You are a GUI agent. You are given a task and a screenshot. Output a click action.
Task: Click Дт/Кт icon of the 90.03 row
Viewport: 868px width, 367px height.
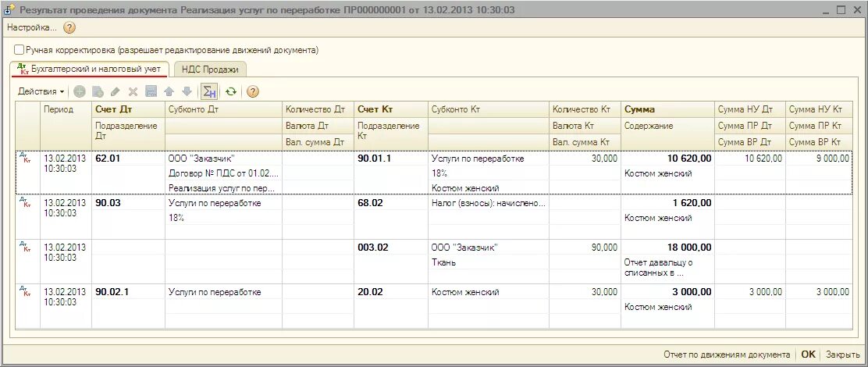24,202
